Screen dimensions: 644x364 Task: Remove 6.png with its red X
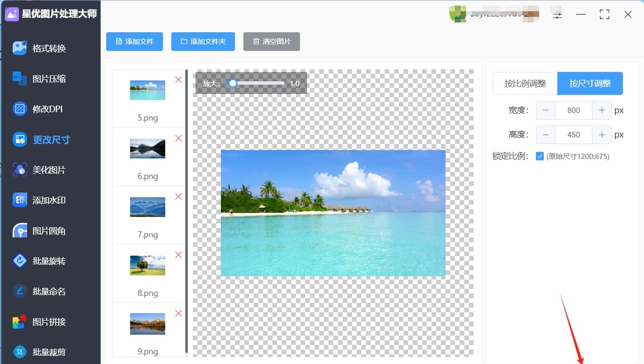click(178, 138)
